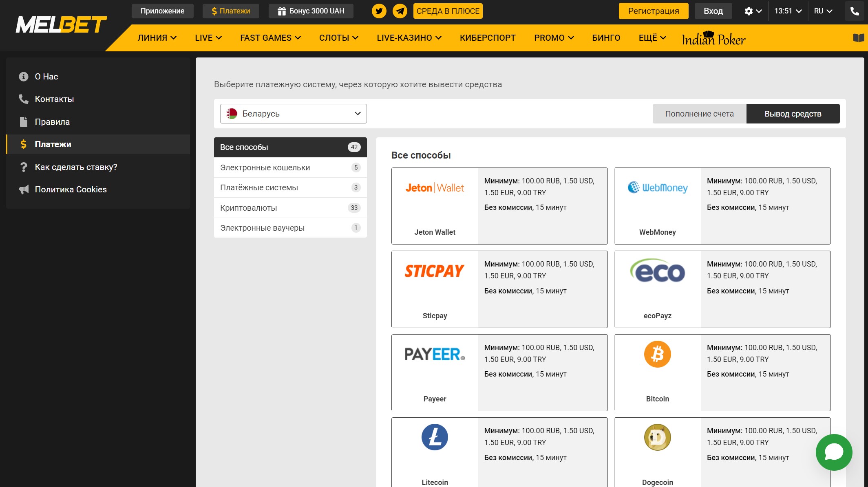
Task: Expand the LIVE-КАЗИНО menu
Action: [409, 38]
